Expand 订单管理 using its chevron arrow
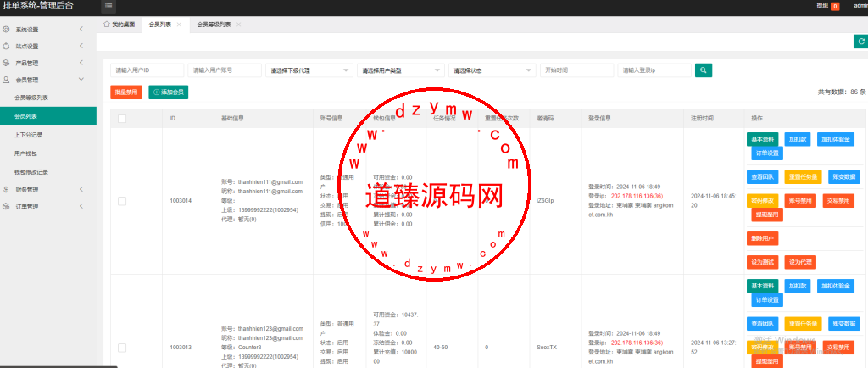This screenshot has width=868, height=368. click(81, 206)
